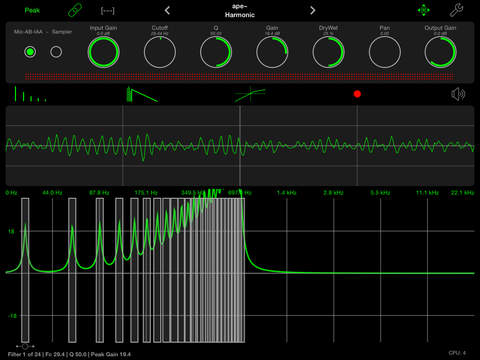This screenshot has width=480, height=360.
Task: Tap the red record dot
Action: click(x=357, y=94)
